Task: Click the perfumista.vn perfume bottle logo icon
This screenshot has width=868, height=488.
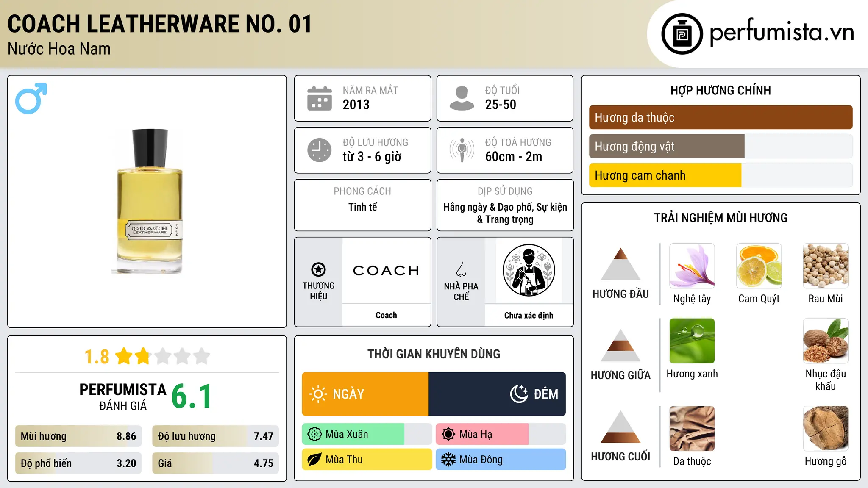Action: point(682,34)
